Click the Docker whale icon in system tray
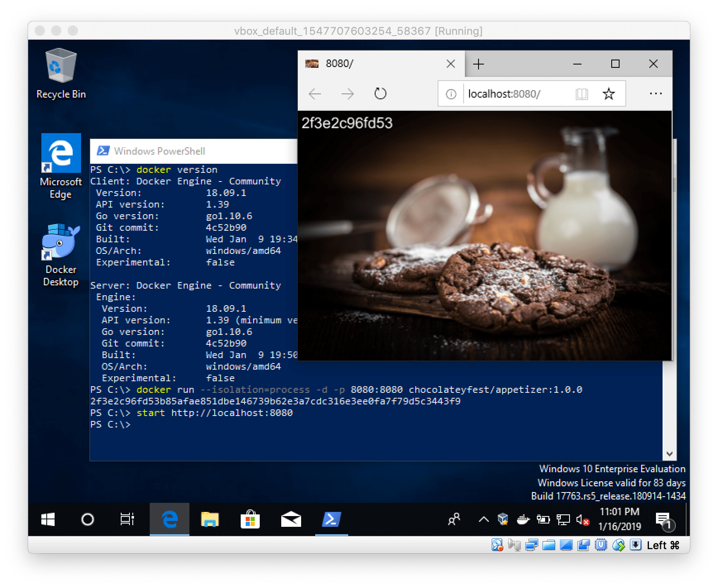 coord(523,521)
